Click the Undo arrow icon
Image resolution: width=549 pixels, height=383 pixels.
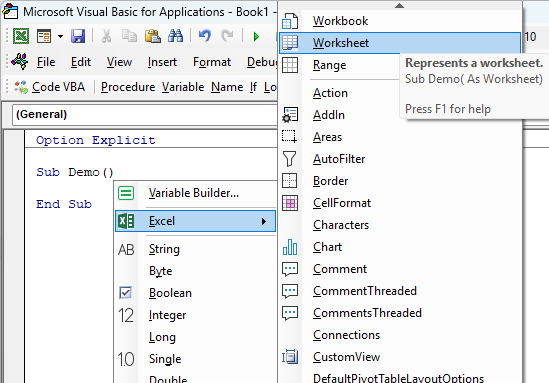[205, 36]
